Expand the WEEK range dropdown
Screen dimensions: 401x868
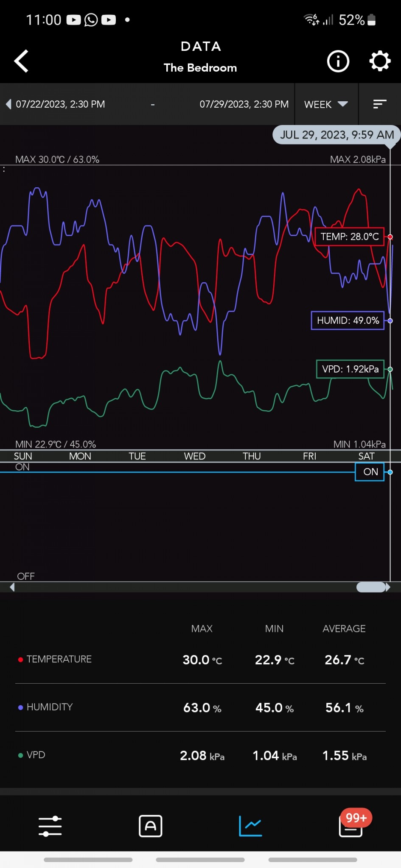(x=326, y=104)
